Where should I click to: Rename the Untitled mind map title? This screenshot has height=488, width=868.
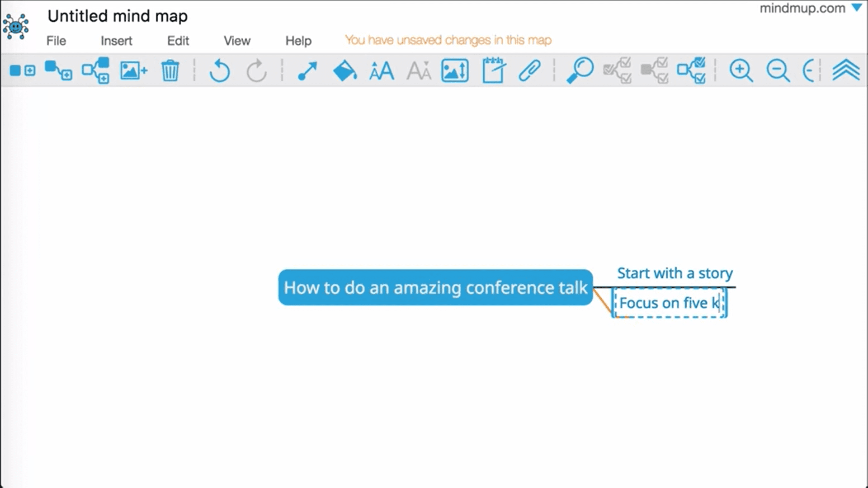[118, 16]
